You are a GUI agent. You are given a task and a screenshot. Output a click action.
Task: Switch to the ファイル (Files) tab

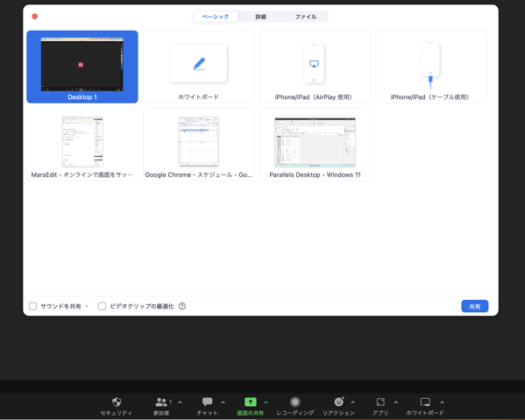click(305, 17)
